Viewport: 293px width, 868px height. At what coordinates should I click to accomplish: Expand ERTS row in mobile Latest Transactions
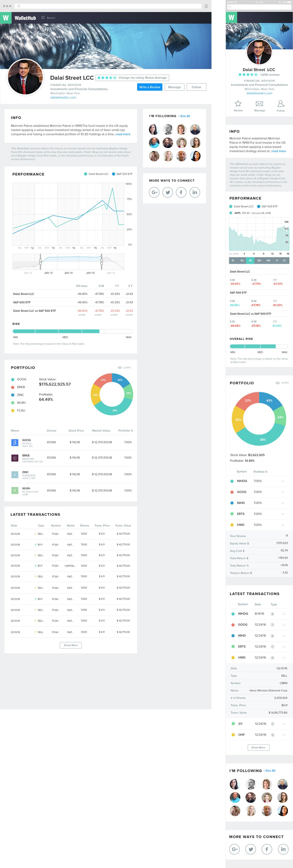click(x=284, y=647)
